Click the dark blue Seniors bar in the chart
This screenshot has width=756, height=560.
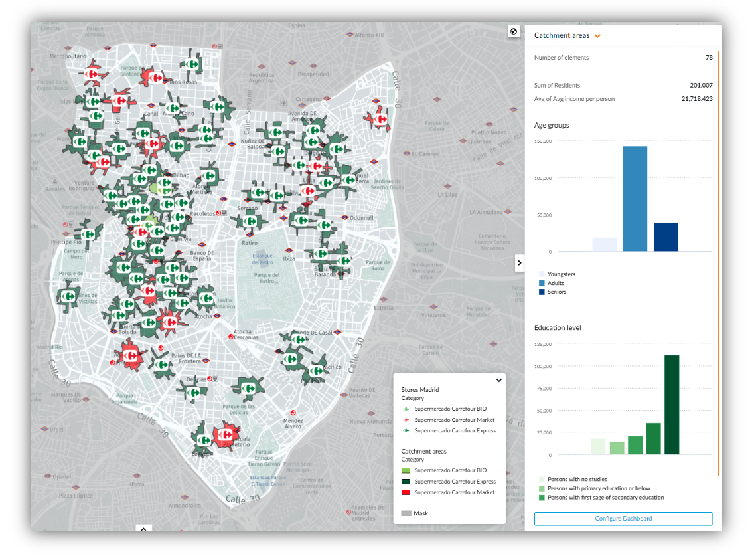click(x=666, y=237)
